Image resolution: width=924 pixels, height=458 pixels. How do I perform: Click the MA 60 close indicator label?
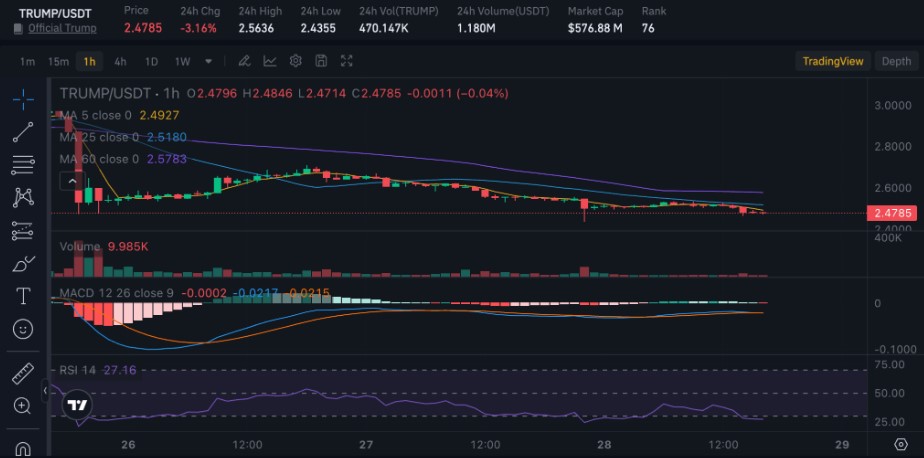[99, 159]
